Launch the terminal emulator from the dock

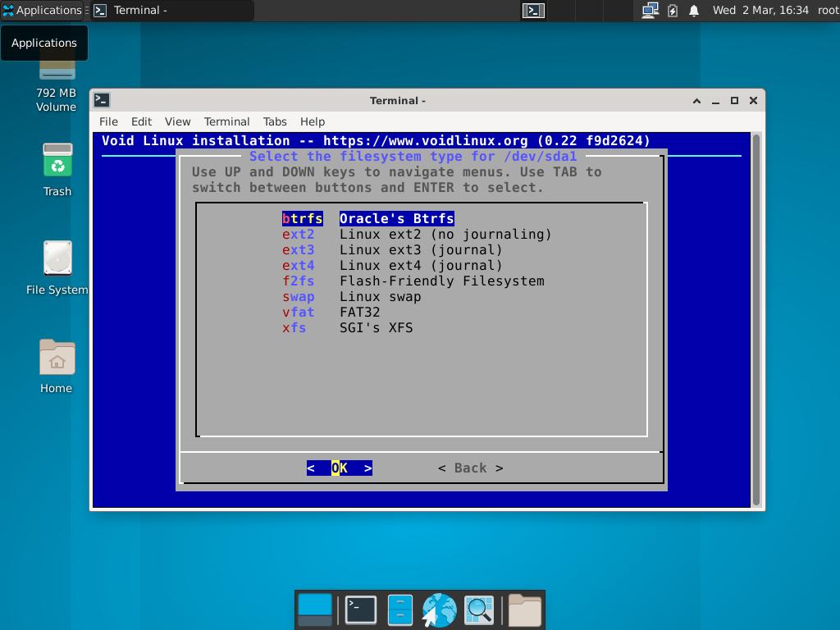tap(361, 609)
